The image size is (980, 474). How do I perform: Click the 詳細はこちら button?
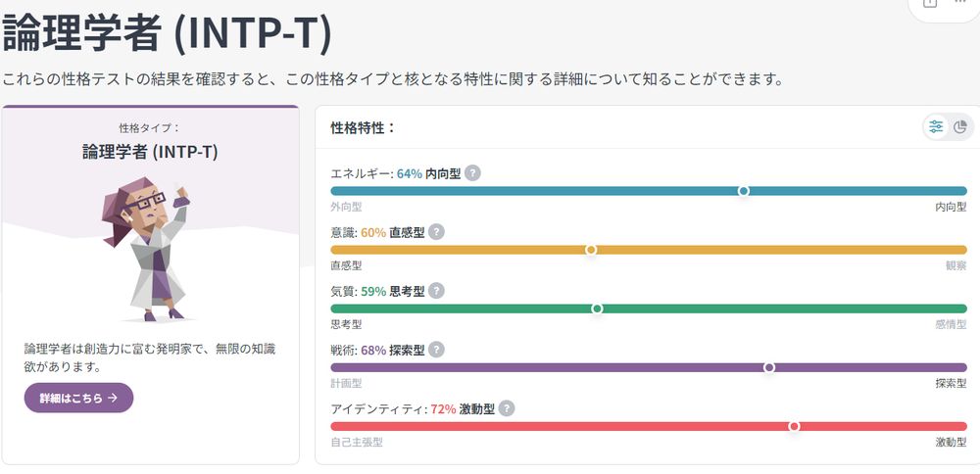[78, 398]
